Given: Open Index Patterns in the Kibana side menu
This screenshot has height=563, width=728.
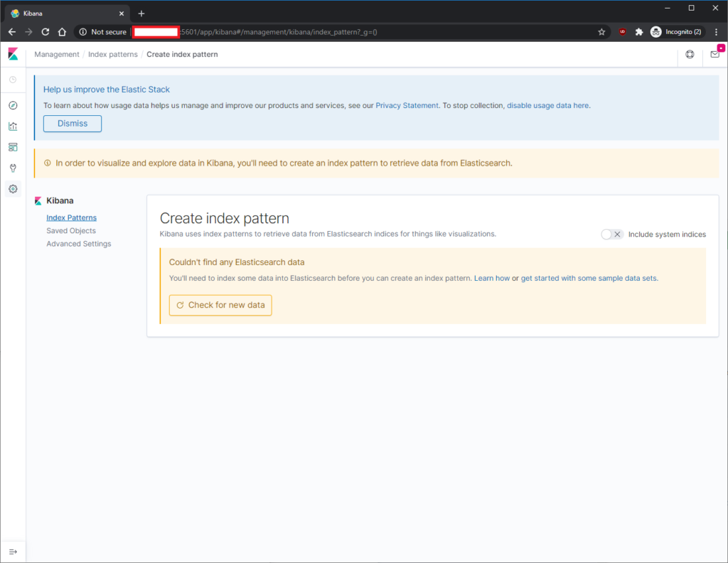Looking at the screenshot, I should click(x=72, y=218).
